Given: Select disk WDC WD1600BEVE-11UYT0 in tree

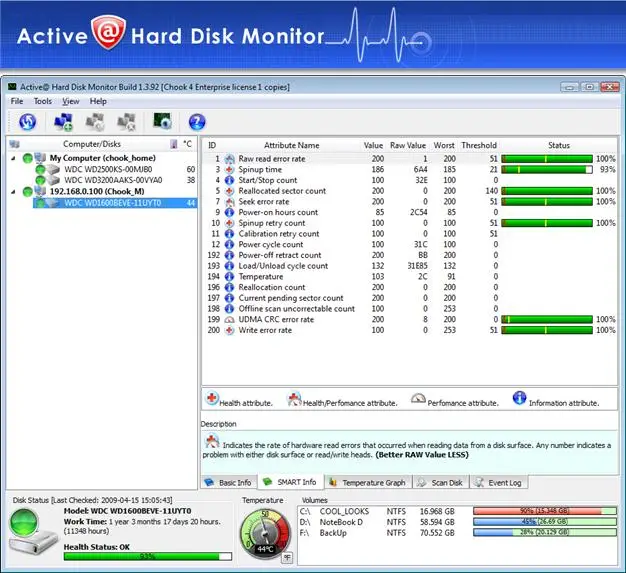Looking at the screenshot, I should pyautogui.click(x=115, y=203).
